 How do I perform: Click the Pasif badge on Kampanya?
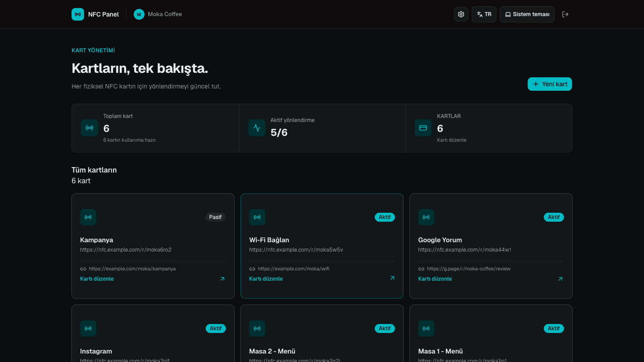pyautogui.click(x=216, y=217)
